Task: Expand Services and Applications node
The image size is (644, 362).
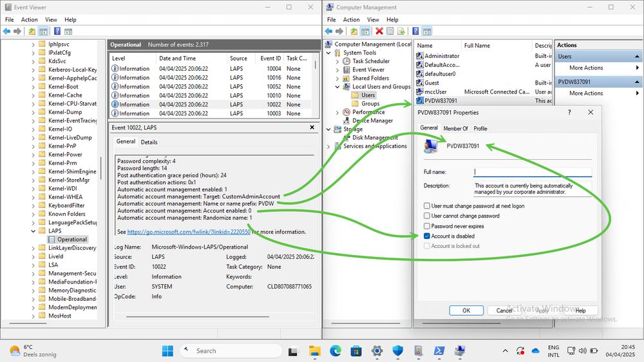Action: click(x=328, y=146)
